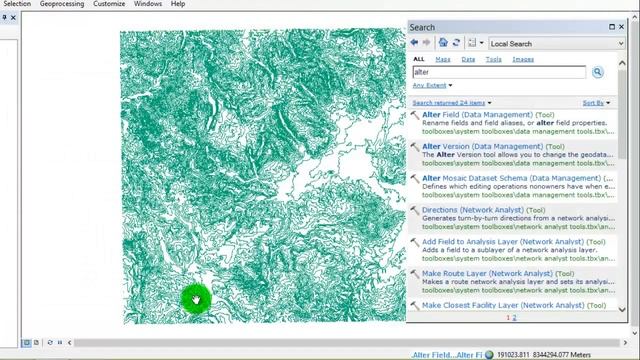Refresh the search results icon
This screenshot has width=640, height=360.
[456, 42]
